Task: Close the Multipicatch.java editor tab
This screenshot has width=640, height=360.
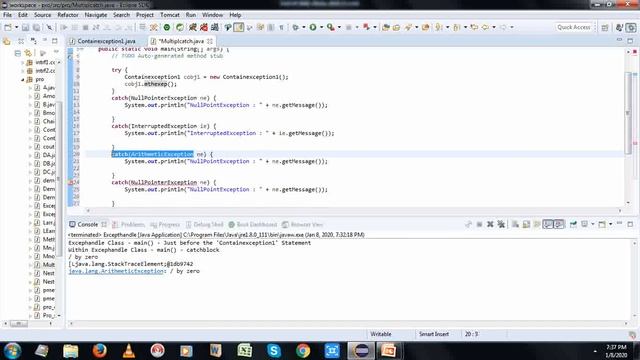Action: (210, 41)
